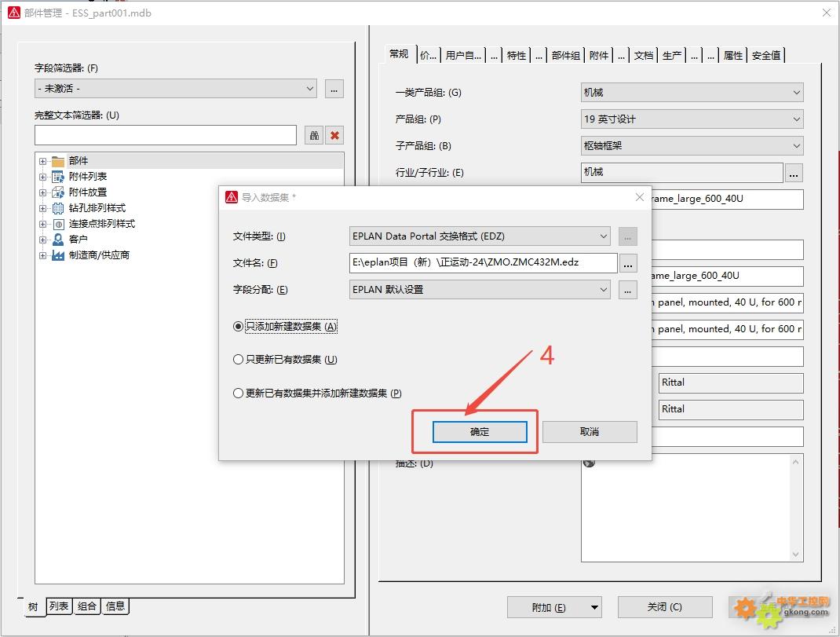
Task: Expand the 制造商/供应商 node
Action: click(x=42, y=255)
